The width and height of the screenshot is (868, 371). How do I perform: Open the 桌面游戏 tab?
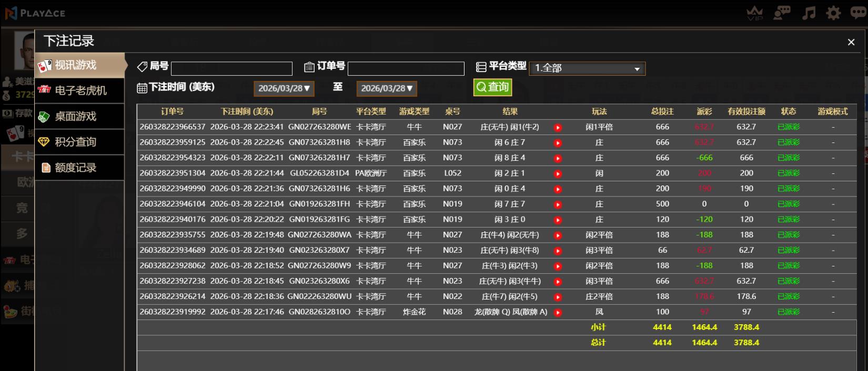(80, 117)
